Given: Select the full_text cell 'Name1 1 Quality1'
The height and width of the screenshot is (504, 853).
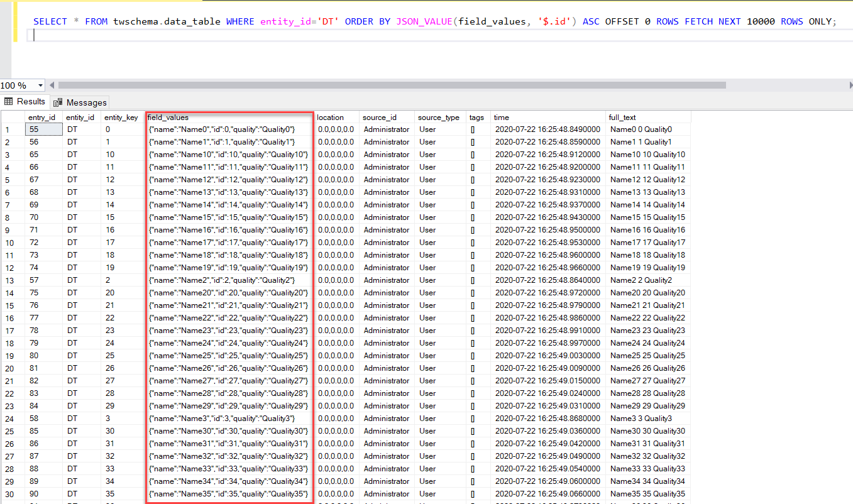Looking at the screenshot, I should coord(649,142).
